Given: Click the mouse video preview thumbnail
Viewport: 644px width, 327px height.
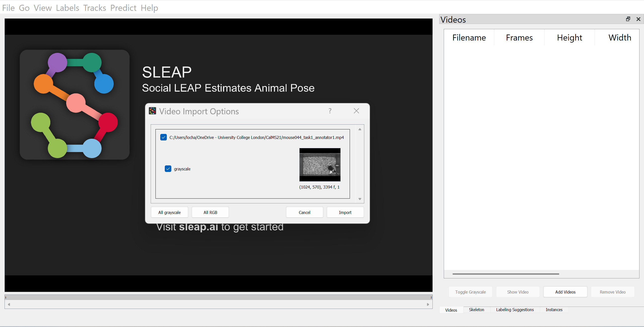Looking at the screenshot, I should click(x=320, y=165).
